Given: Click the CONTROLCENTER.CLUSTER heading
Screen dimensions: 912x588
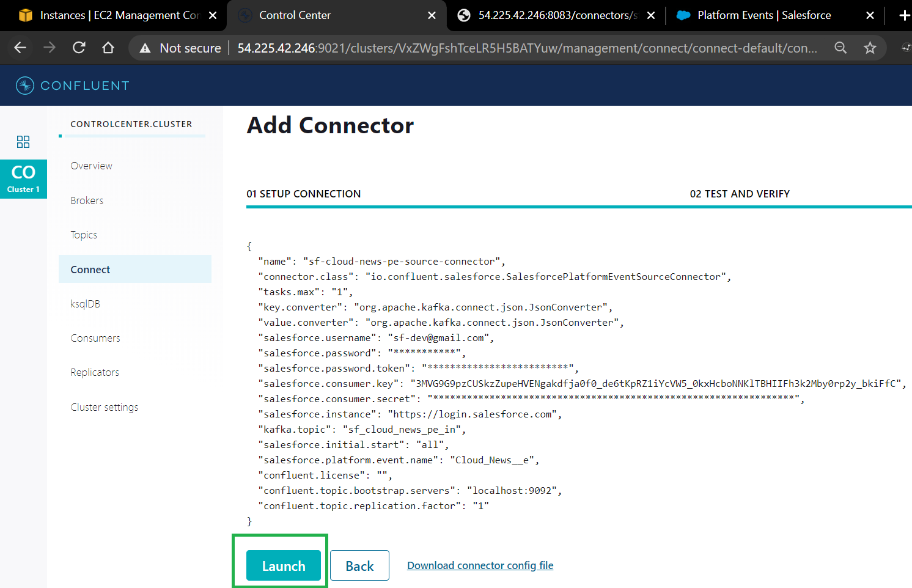Looking at the screenshot, I should pos(131,124).
